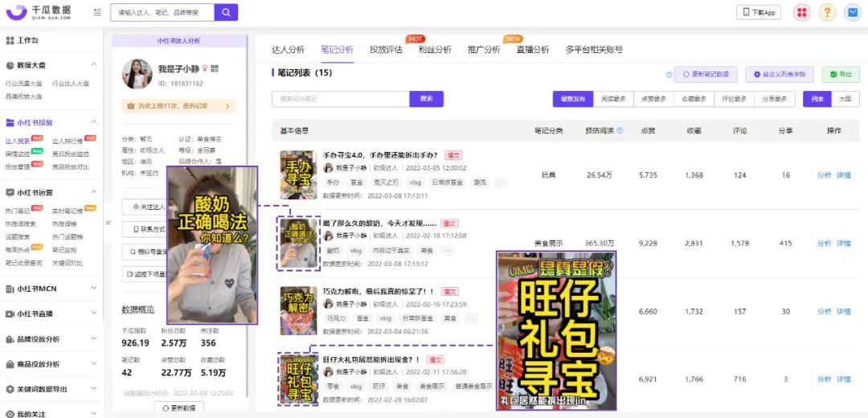Click the purple 搜索 notes button
The height and width of the screenshot is (418, 868).
click(426, 99)
